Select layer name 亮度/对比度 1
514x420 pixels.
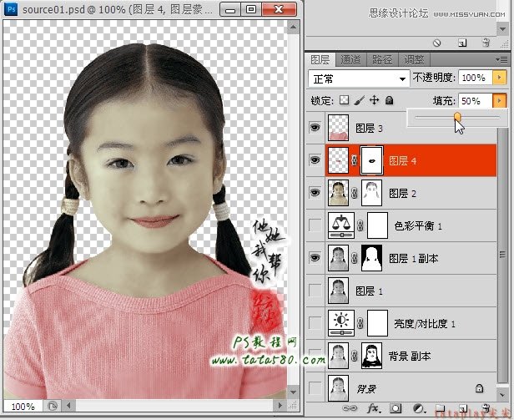(425, 324)
